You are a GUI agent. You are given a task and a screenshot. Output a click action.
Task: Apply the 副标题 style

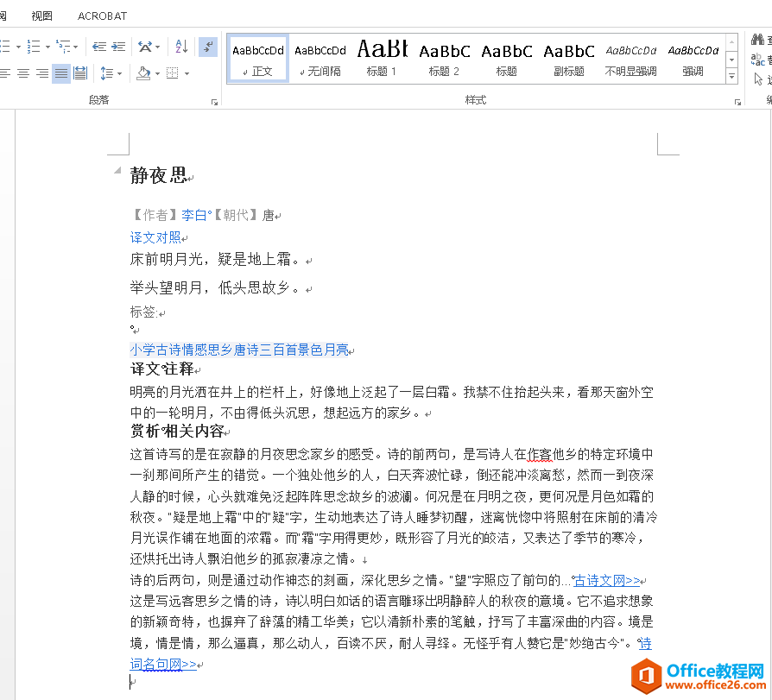tap(569, 59)
